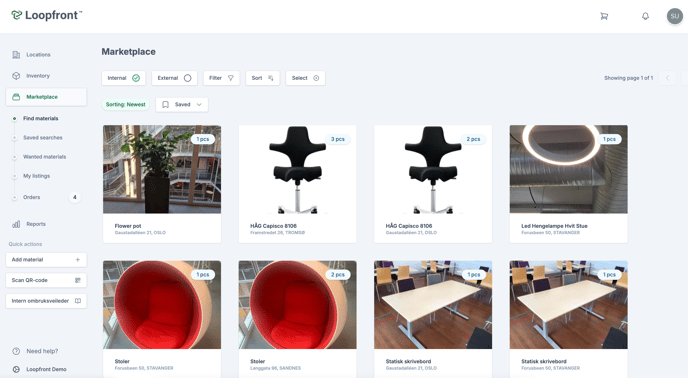Screen dimensions: 688x378
Task: Click the Filter button label
Action: tap(215, 78)
